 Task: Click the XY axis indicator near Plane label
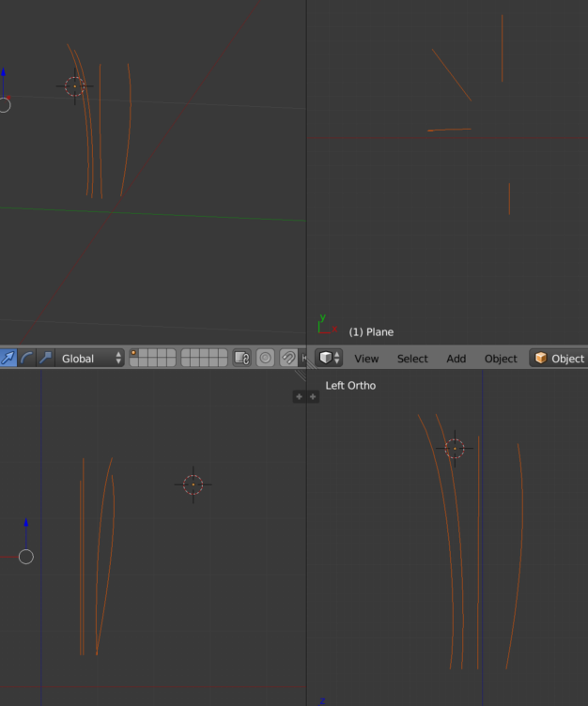click(x=325, y=326)
